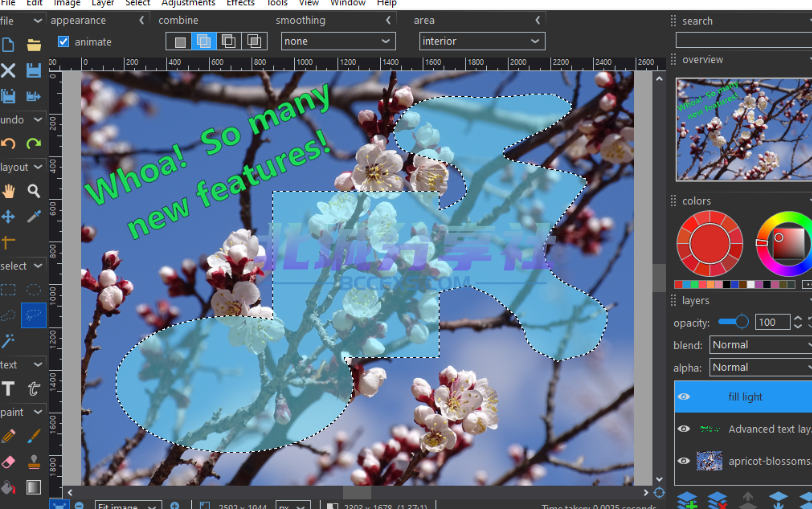
Task: Click the Save floppy disk icon
Action: [x=34, y=70]
